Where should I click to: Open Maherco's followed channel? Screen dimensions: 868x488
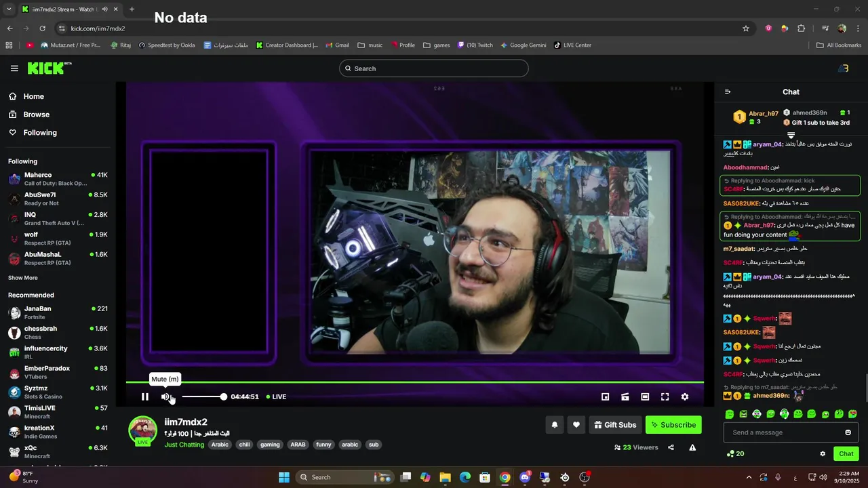58,179
